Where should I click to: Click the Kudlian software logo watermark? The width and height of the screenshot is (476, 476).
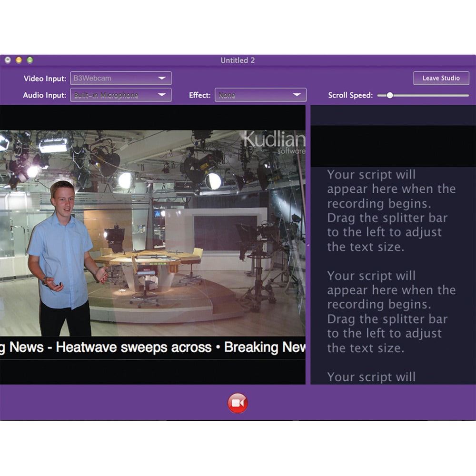coord(274,141)
